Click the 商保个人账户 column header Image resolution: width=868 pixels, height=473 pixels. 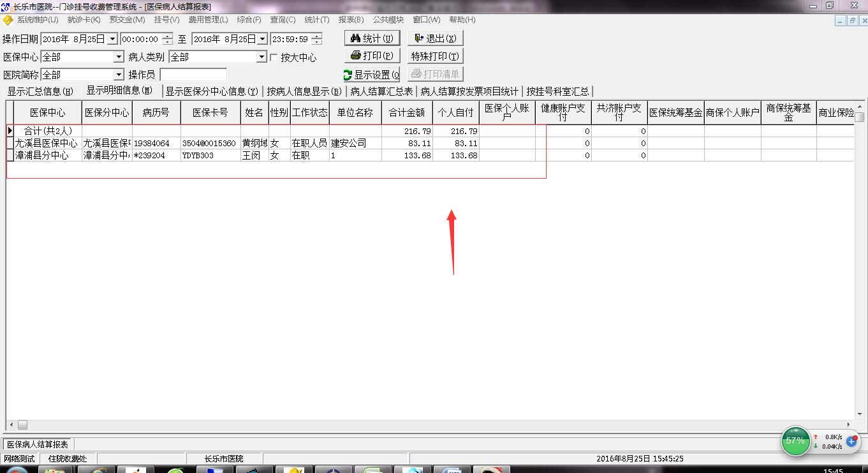[x=733, y=112]
